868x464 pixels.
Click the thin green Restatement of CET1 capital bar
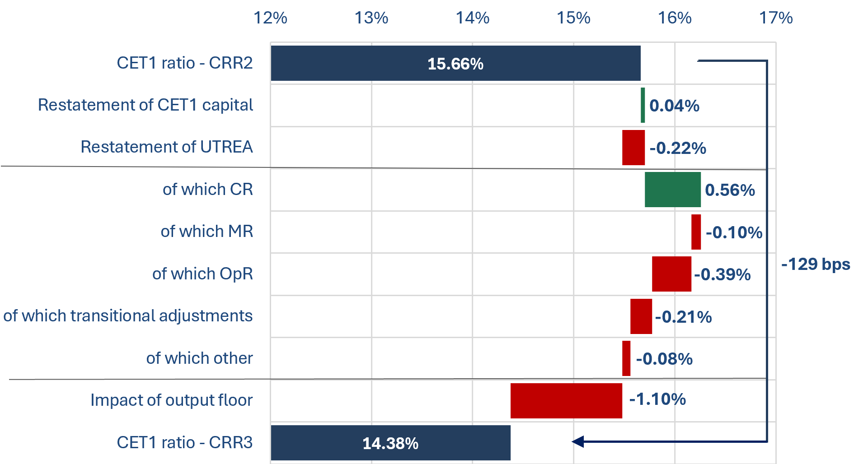click(x=643, y=105)
